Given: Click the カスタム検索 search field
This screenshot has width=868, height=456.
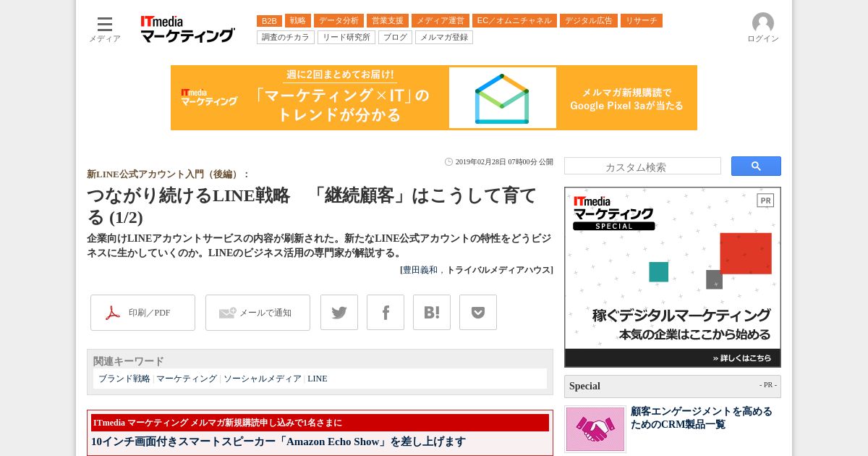Looking at the screenshot, I should click(642, 166).
